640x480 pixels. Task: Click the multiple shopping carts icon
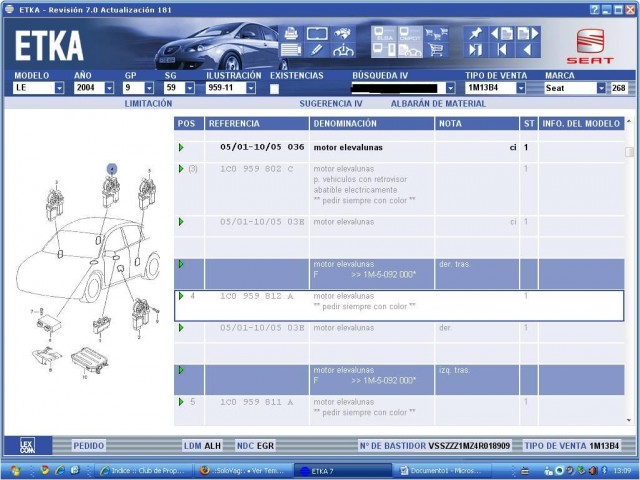coord(436,33)
